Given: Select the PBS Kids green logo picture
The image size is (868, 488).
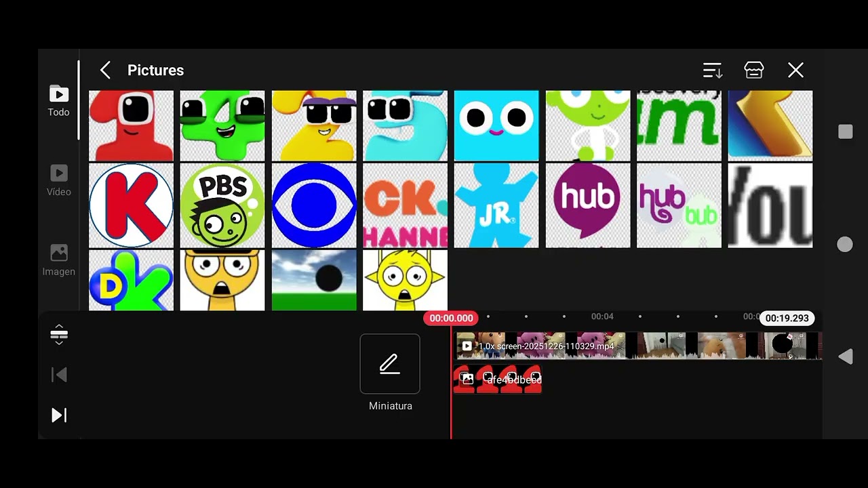Looking at the screenshot, I should point(222,205).
